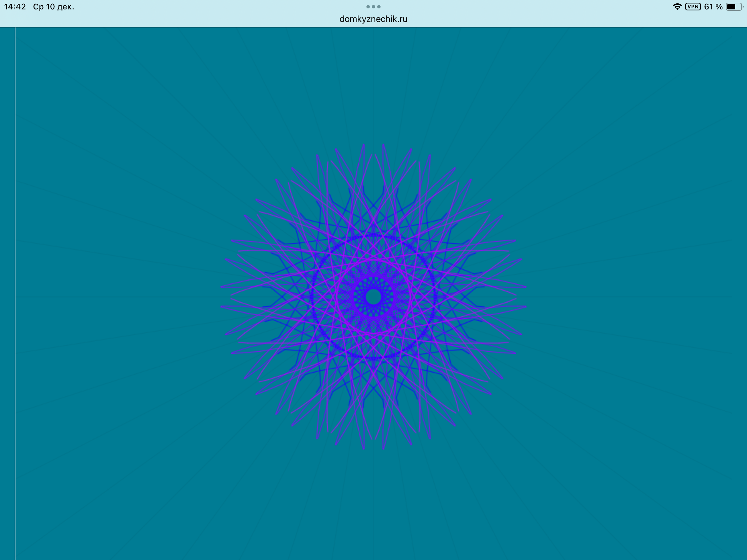Image resolution: width=747 pixels, height=560 pixels.
Task: Tap the battery icon
Action: 734,7
